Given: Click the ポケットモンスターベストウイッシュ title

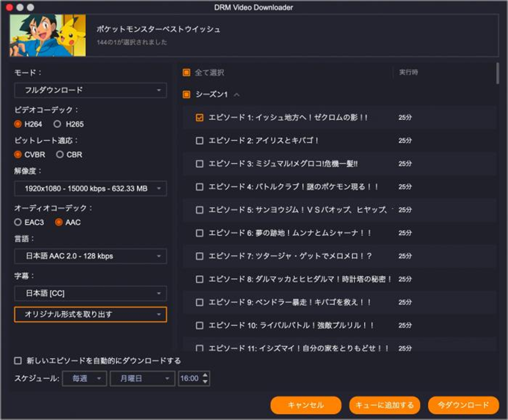Looking at the screenshot, I should (x=159, y=29).
